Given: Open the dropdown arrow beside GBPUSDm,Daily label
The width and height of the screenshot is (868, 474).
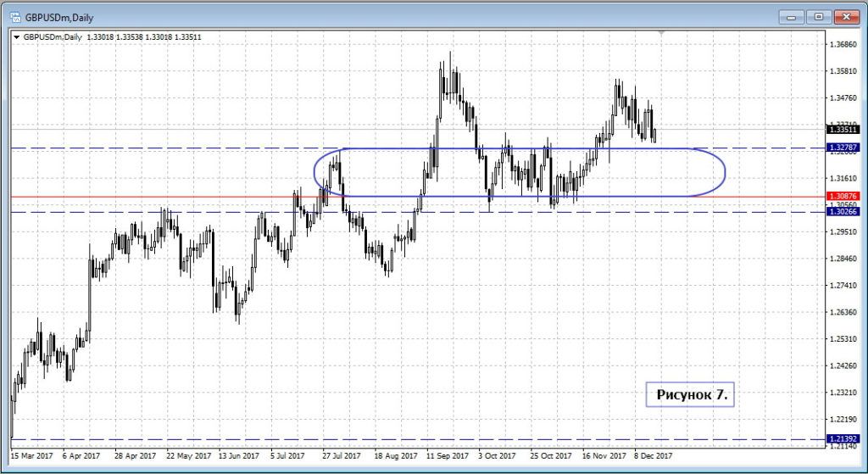Looking at the screenshot, I should [x=17, y=37].
